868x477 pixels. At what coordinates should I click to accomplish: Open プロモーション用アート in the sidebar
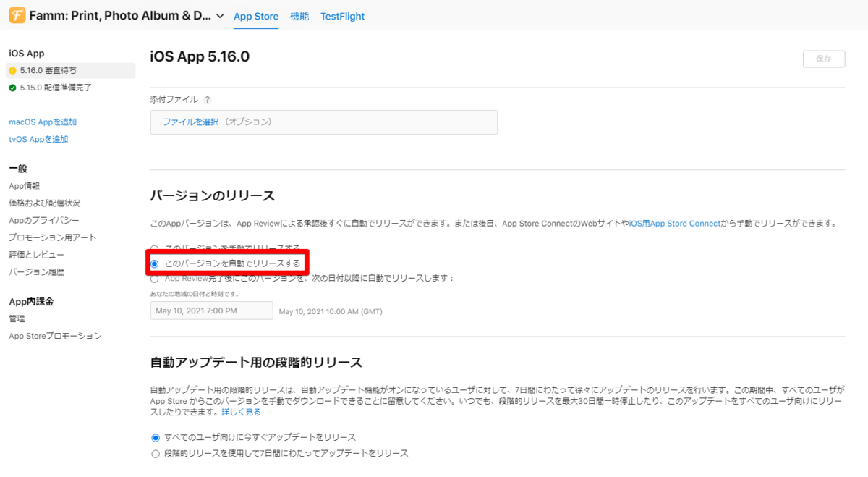tap(52, 237)
